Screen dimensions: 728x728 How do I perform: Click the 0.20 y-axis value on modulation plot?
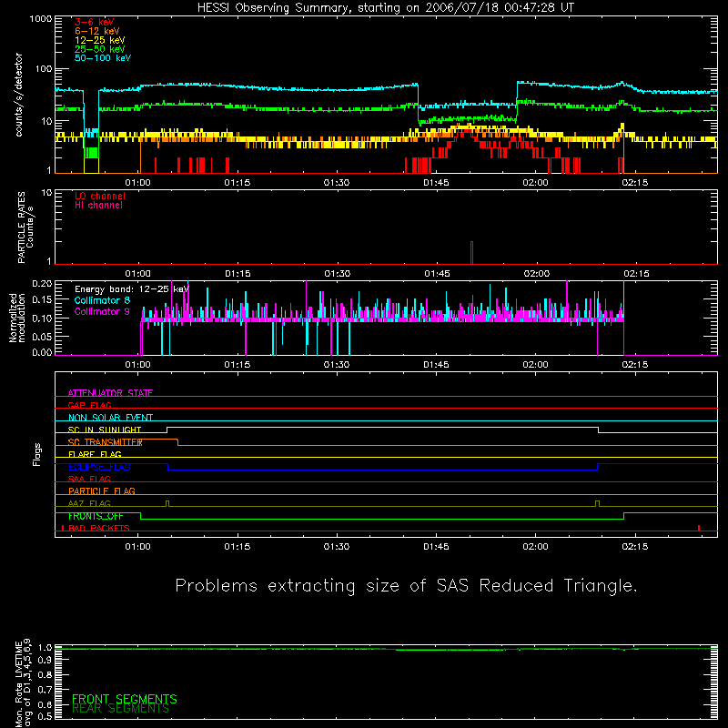(x=42, y=283)
